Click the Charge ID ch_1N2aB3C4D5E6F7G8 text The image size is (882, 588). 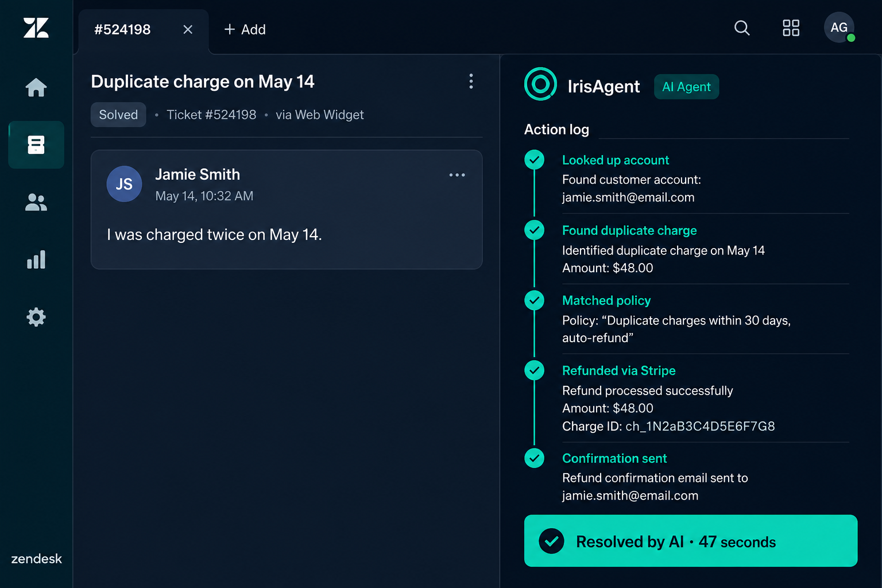(668, 426)
